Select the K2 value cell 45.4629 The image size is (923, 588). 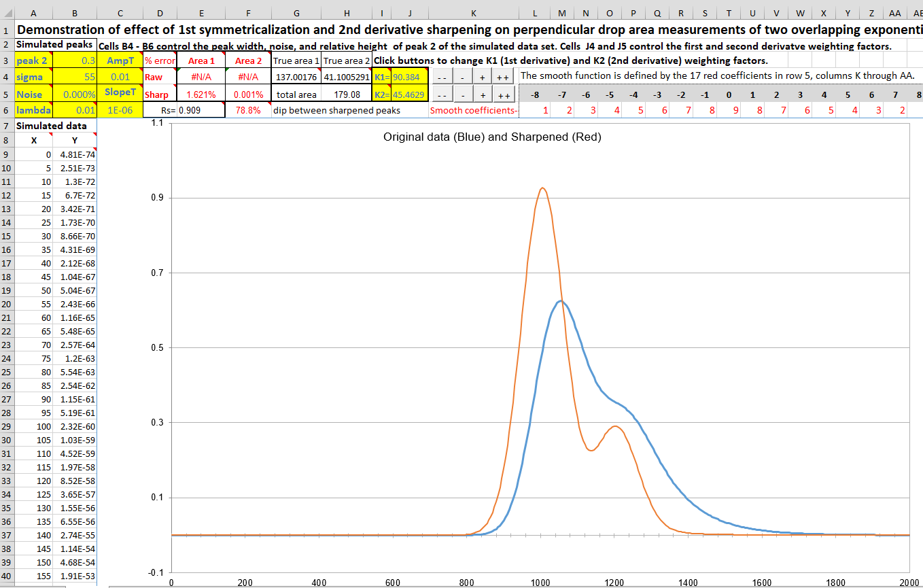point(409,94)
